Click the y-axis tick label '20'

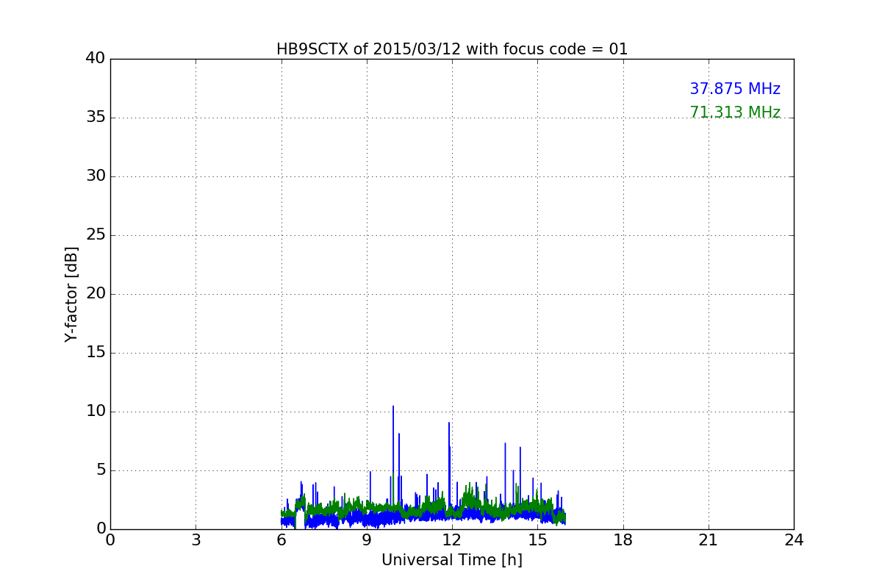(x=96, y=294)
